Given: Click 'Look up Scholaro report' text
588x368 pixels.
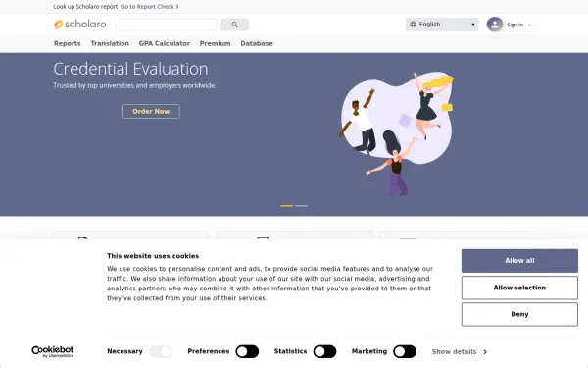Looking at the screenshot, I should coord(85,7).
